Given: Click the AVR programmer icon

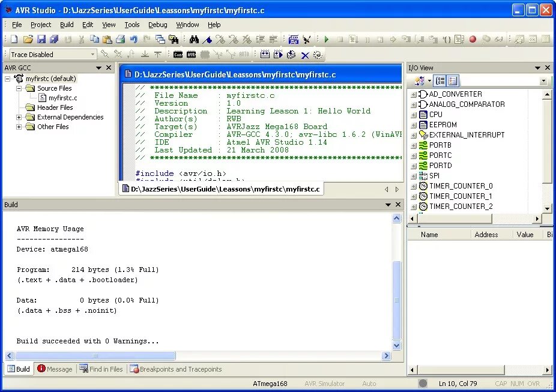Looking at the screenshot, I should point(192,55).
